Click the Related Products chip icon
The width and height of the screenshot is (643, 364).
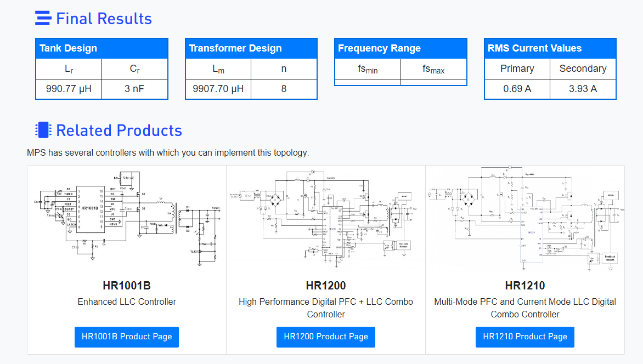coord(43,130)
